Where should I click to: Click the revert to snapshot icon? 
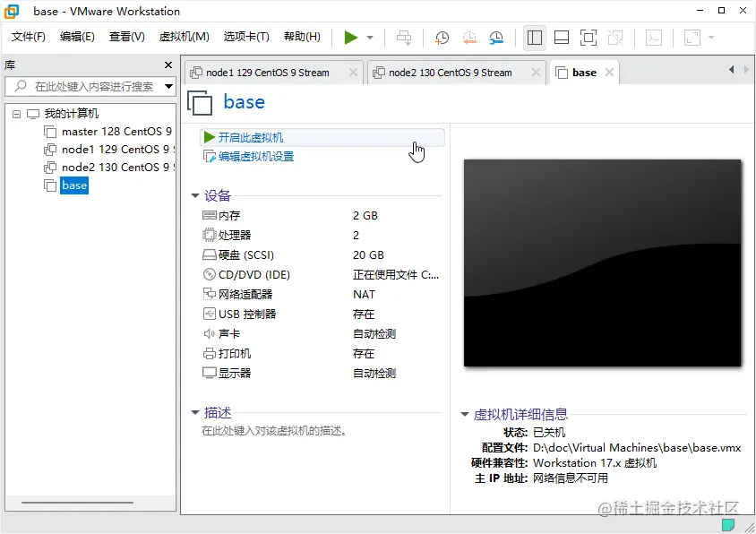click(469, 37)
